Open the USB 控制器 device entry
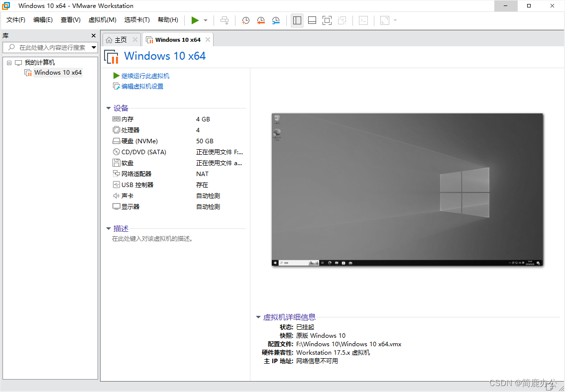Image resolution: width=565 pixels, height=392 pixels. (x=133, y=185)
